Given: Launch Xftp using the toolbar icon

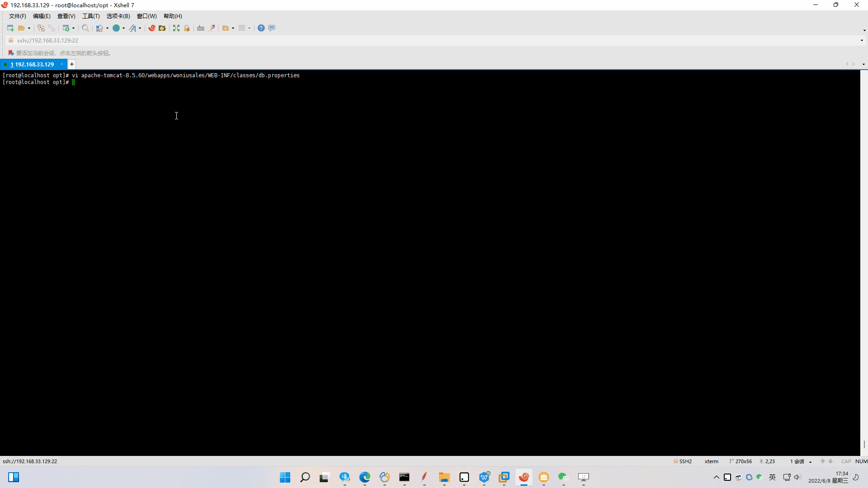Looking at the screenshot, I should pos(162,28).
